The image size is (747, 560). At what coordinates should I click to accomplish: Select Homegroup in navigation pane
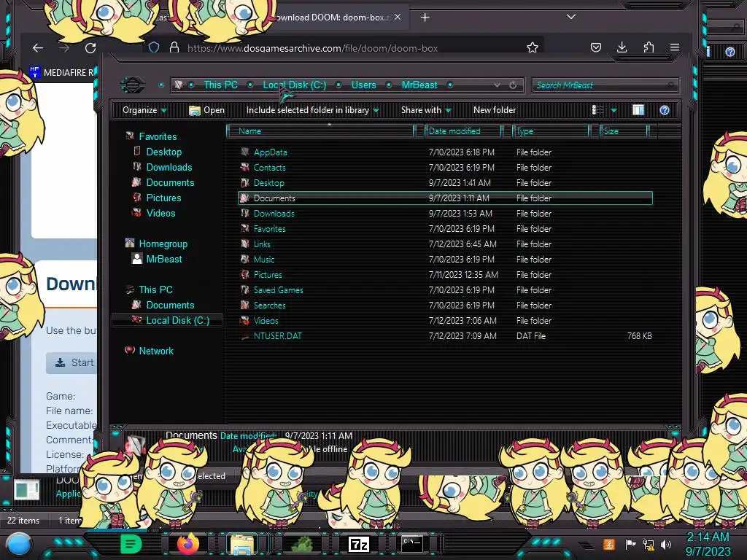click(x=163, y=244)
